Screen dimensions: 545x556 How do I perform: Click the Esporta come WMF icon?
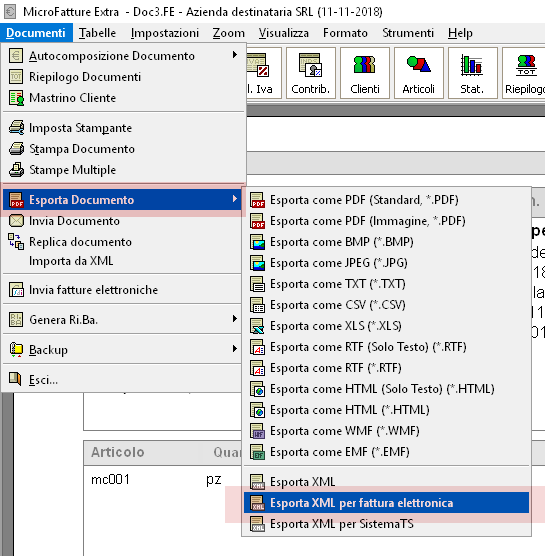point(257,431)
